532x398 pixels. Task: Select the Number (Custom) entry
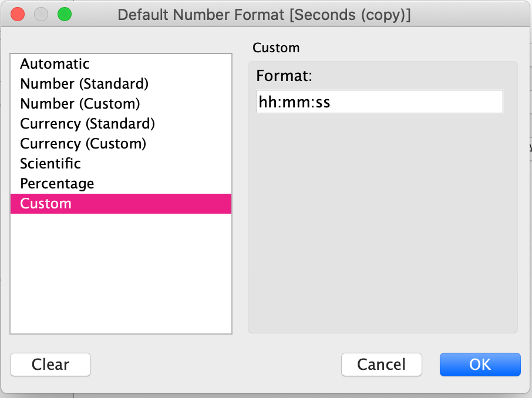[80, 103]
